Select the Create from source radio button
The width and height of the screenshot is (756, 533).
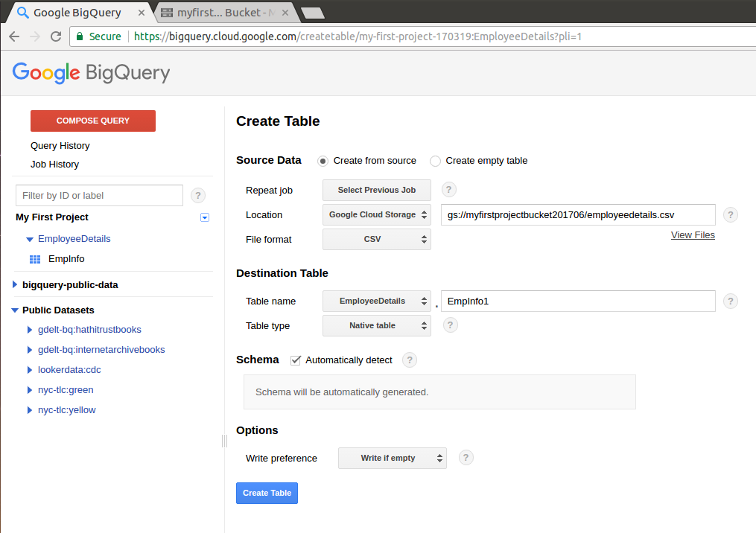click(x=323, y=161)
